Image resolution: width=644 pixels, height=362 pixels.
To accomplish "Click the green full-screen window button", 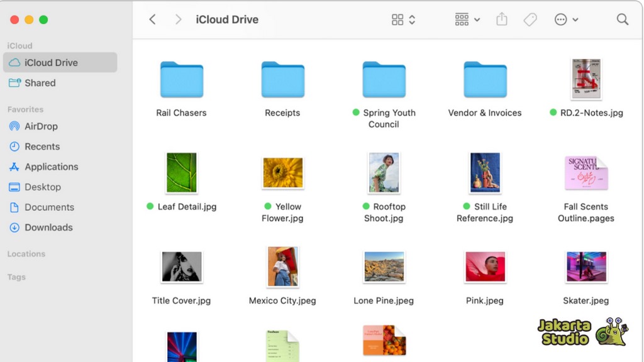I will coord(43,19).
